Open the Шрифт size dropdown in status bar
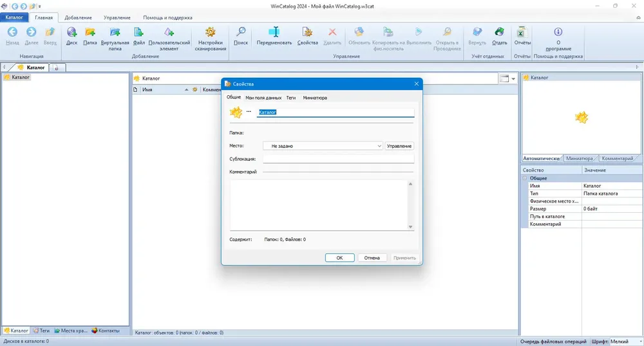The width and height of the screenshot is (644, 346). coord(626,341)
